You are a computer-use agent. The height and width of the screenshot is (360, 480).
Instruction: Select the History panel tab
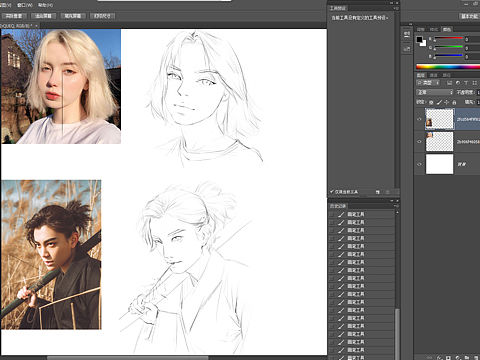coord(338,206)
